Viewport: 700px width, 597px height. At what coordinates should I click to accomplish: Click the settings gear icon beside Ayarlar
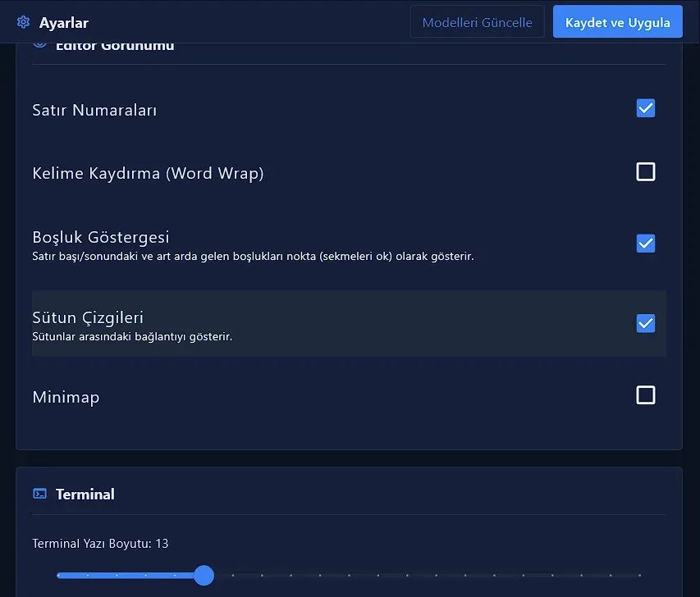[23, 22]
